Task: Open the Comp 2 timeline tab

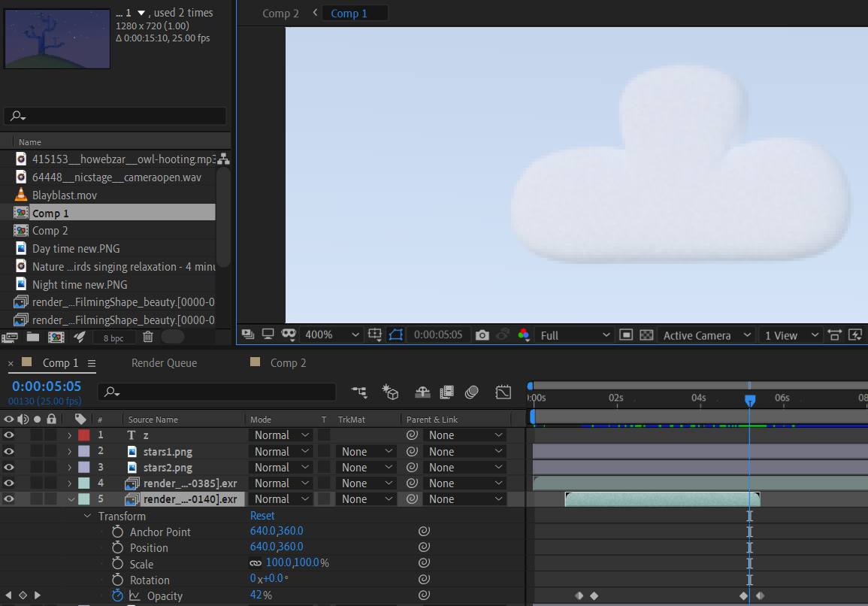Action: pos(288,363)
